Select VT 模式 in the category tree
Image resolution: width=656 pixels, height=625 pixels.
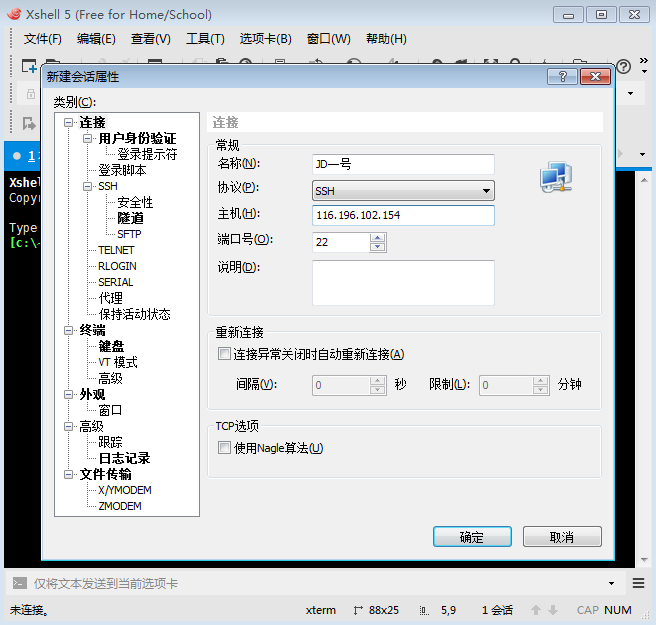click(118, 362)
